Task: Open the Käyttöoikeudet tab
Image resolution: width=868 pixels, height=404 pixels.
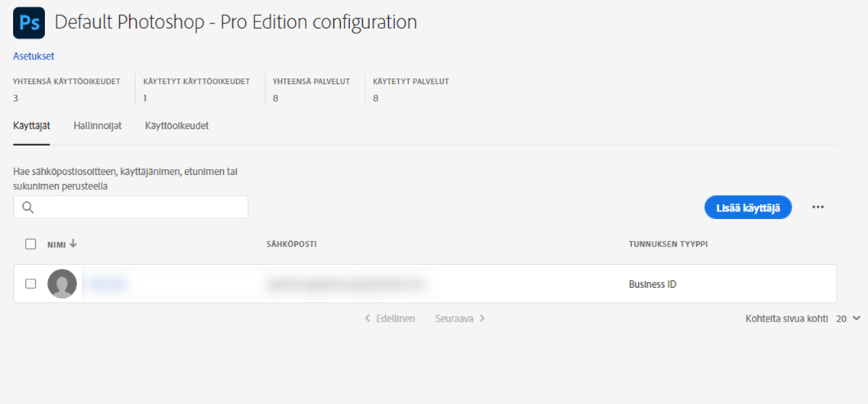Action: [x=177, y=126]
